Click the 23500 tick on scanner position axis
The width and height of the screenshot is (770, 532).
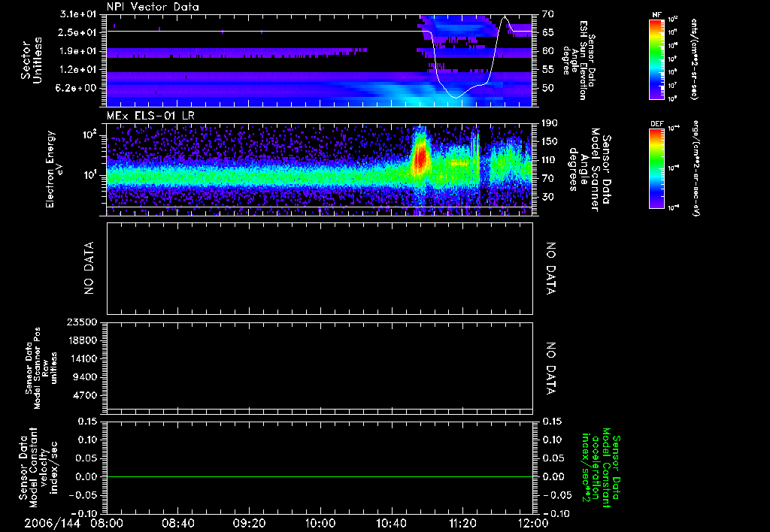81,322
